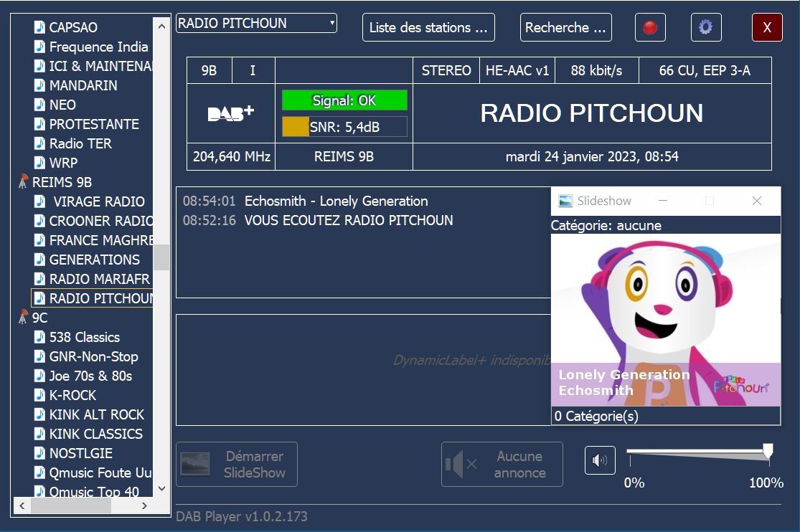Click the 204,640 MHz frequency cell
The width and height of the screenshot is (800, 532).
(231, 156)
